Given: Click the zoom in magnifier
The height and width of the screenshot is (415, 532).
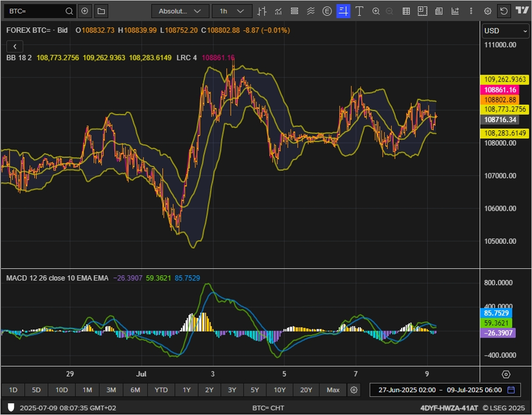Looking at the screenshot, I should click(376, 11).
